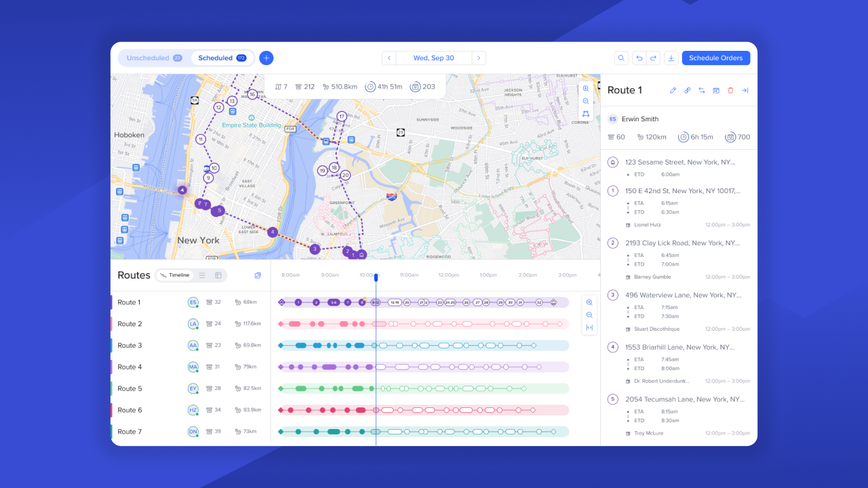Viewport: 868px width, 488px height.
Task: Click the undo arrow icon
Action: [639, 58]
